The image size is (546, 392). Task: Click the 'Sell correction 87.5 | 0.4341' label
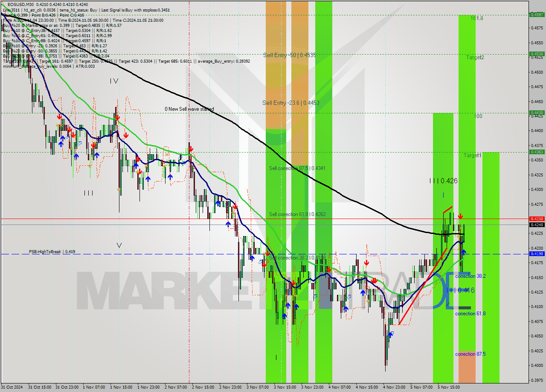click(297, 168)
